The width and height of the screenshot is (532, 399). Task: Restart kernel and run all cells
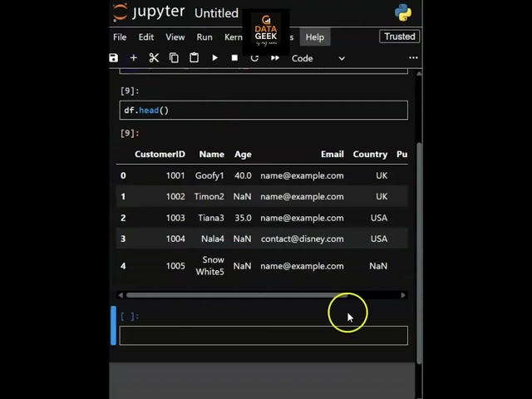point(275,58)
